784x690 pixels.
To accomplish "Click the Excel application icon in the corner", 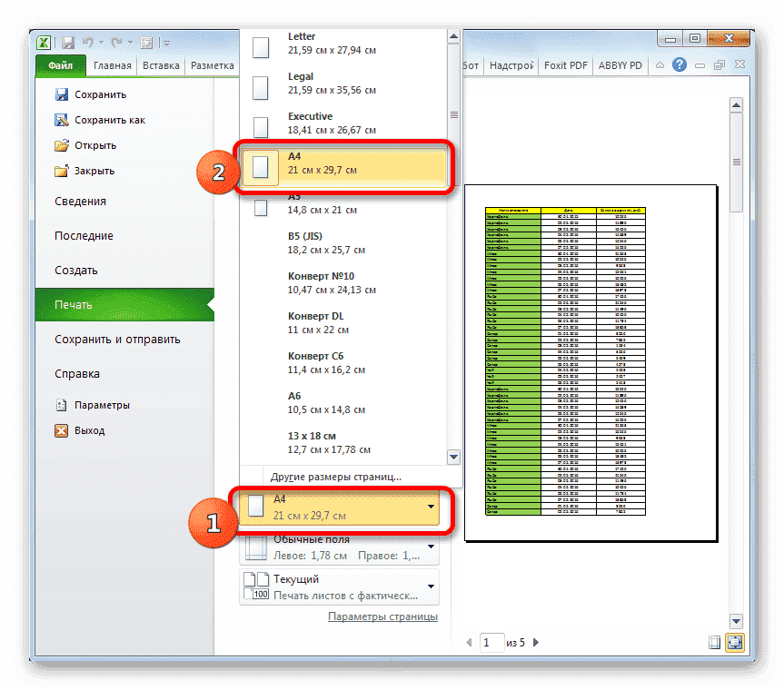I will click(43, 42).
